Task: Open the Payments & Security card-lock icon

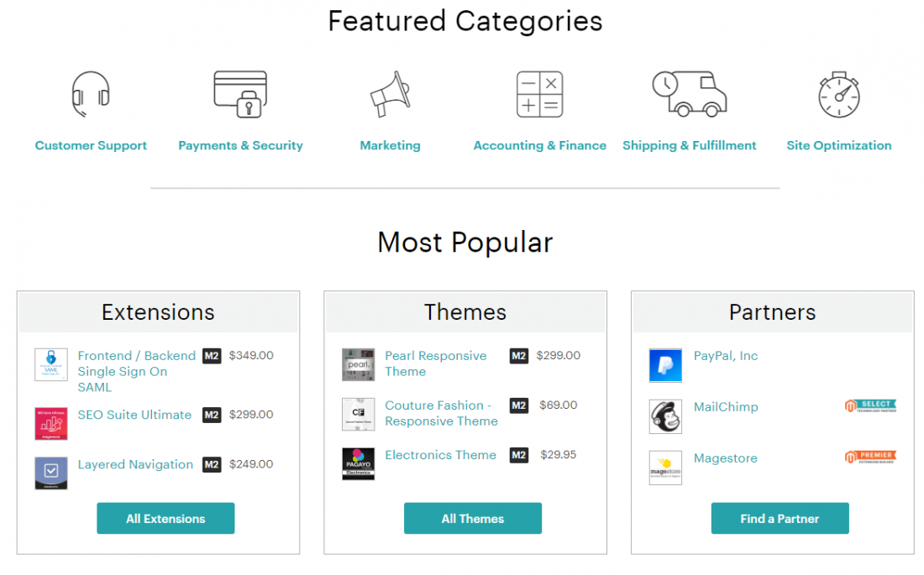Action: [240, 94]
